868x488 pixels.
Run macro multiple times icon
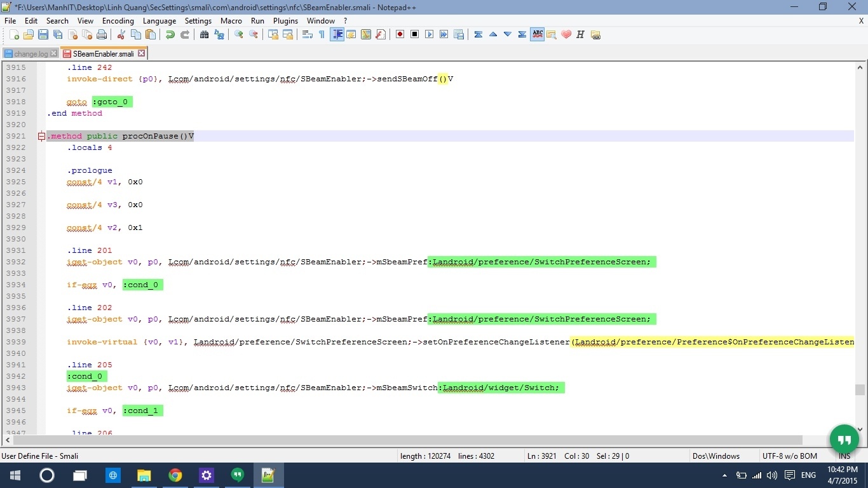[x=444, y=34]
